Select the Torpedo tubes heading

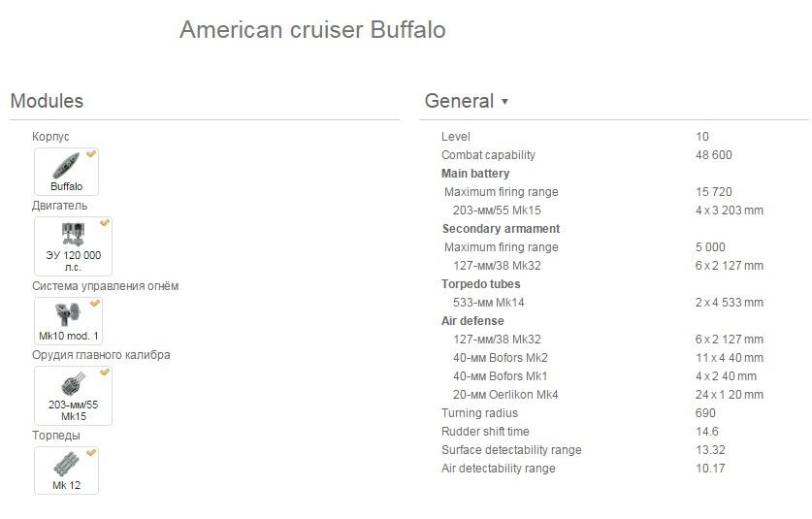click(480, 284)
